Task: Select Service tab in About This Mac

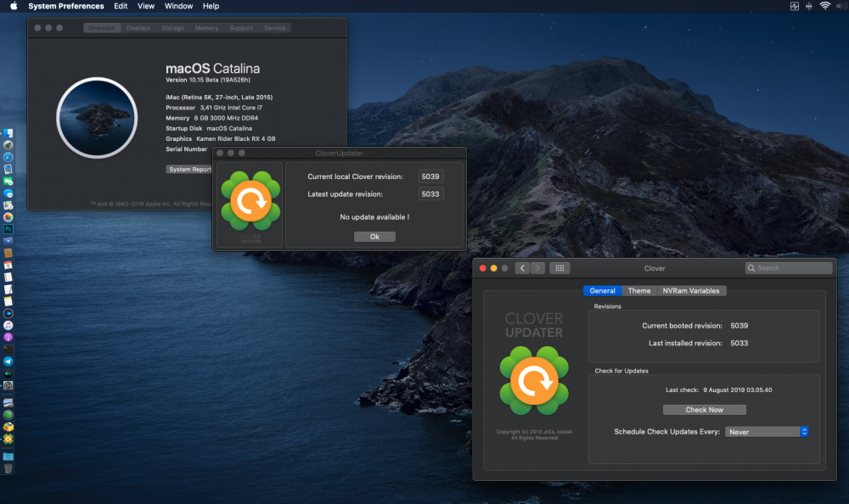Action: point(274,28)
